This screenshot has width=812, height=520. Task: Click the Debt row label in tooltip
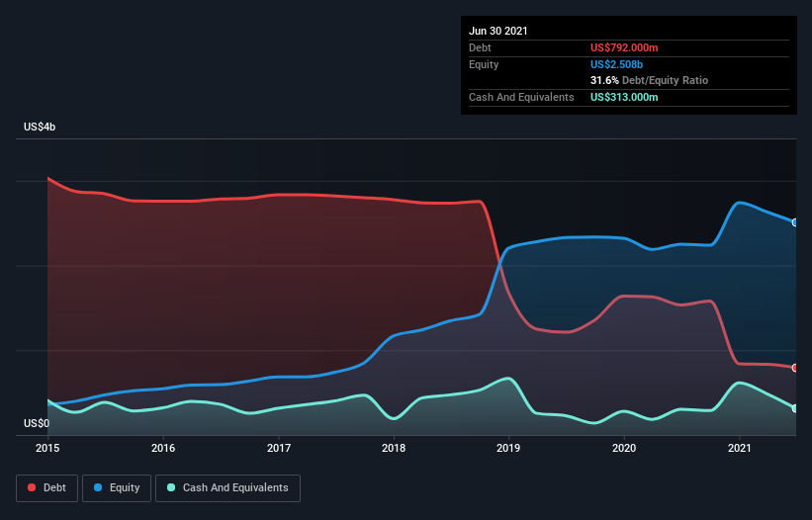click(x=480, y=47)
